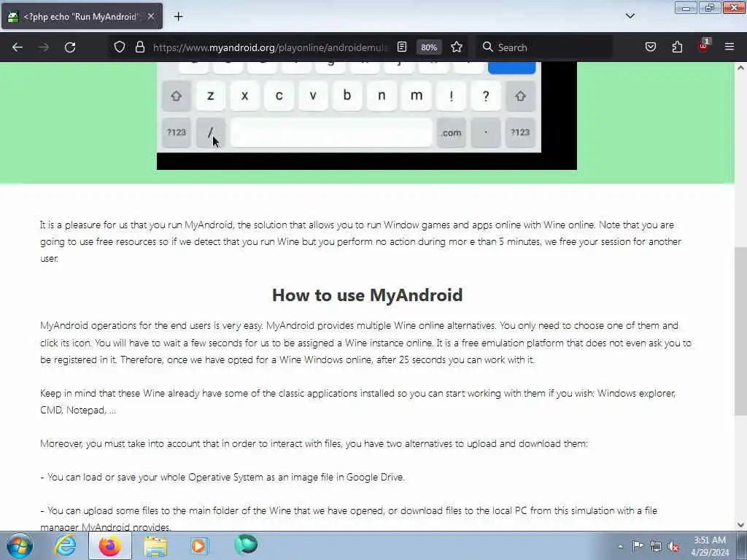
Task: Show hidden system tray icons
Action: (620, 546)
